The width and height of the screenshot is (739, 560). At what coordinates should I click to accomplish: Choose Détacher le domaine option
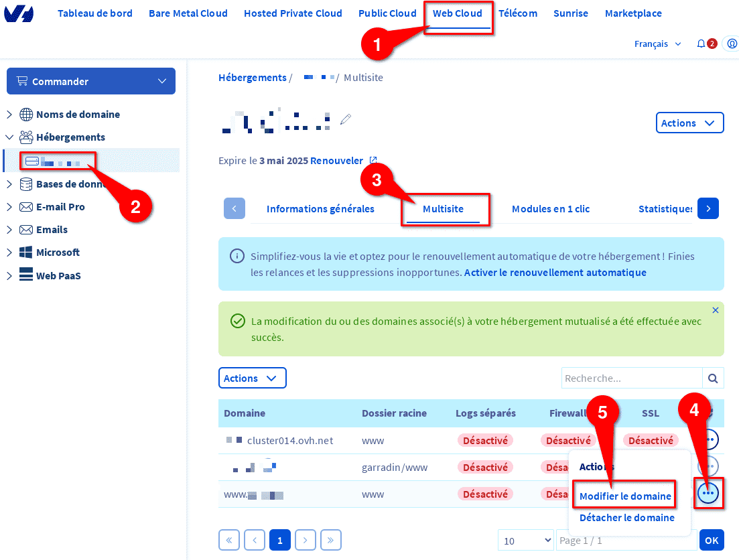coord(627,518)
